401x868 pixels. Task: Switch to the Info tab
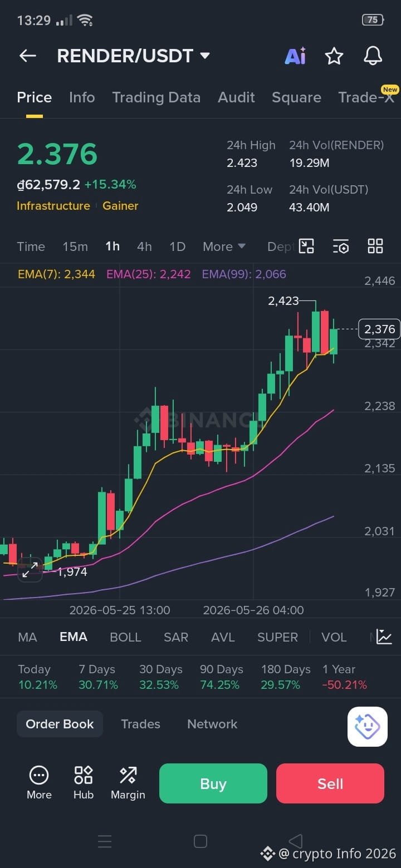(82, 97)
